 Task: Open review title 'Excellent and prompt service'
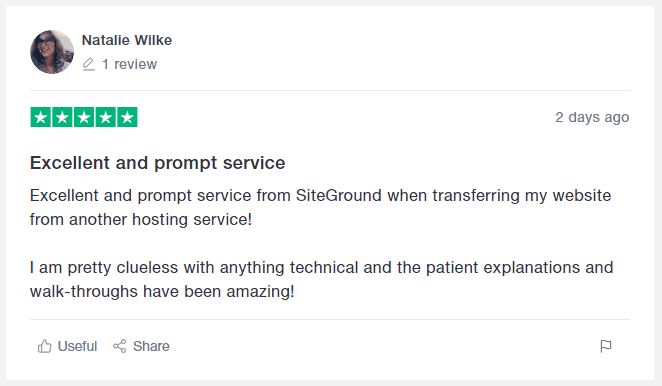(x=157, y=163)
